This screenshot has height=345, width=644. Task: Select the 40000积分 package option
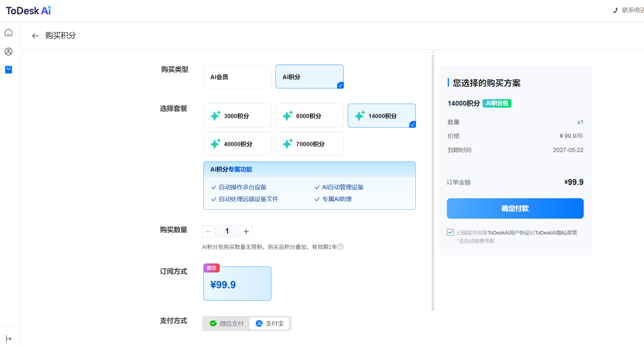click(237, 144)
